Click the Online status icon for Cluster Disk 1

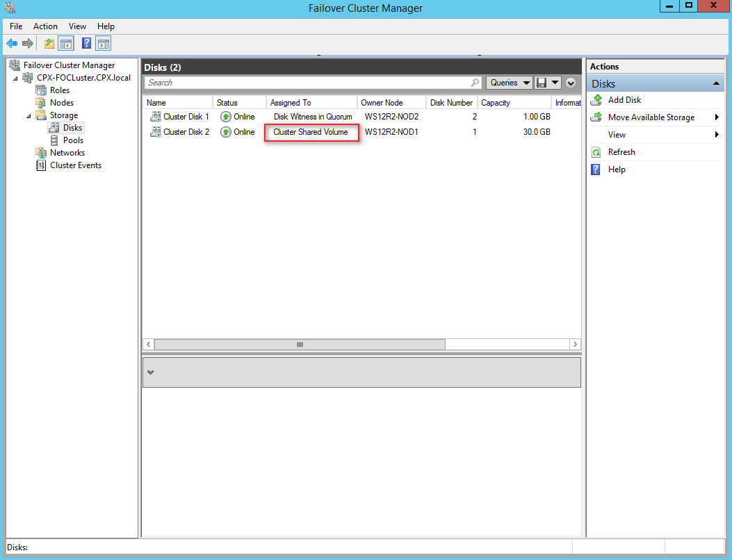click(x=226, y=117)
